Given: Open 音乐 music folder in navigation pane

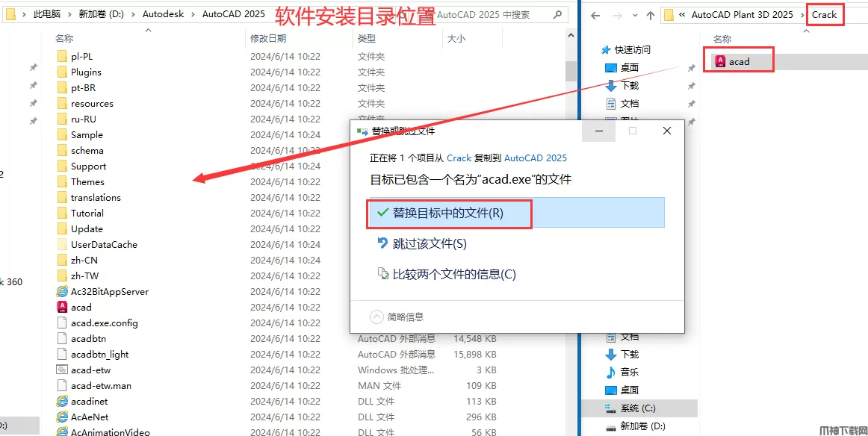Looking at the screenshot, I should pos(629,372).
